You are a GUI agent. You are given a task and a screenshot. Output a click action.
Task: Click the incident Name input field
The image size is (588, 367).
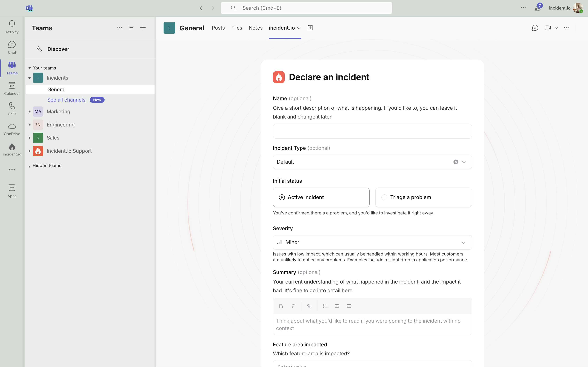(372, 131)
